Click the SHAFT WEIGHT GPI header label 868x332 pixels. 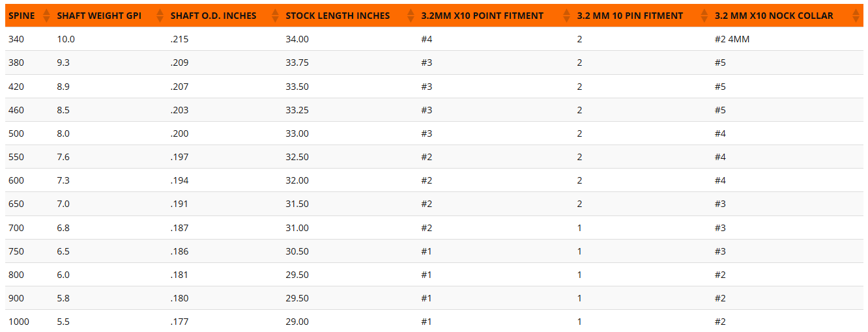[x=99, y=16]
